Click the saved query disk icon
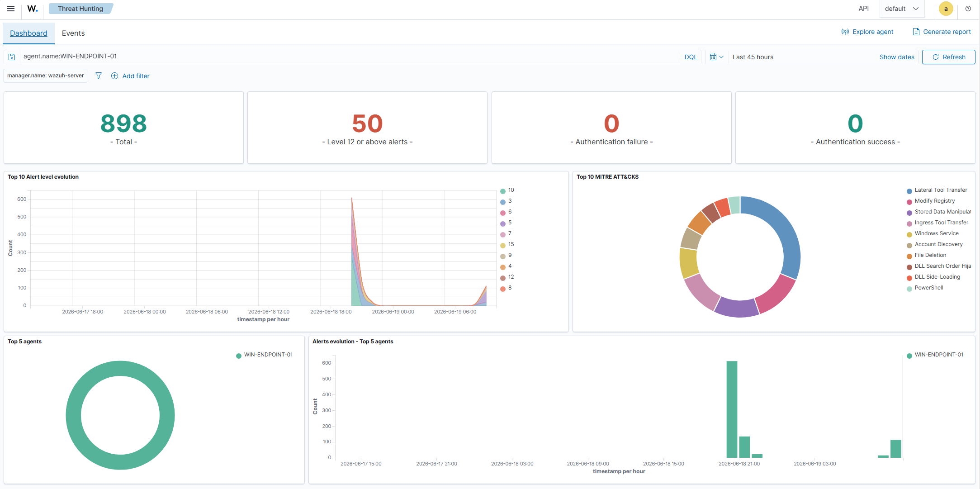Screen dimensions: 980x489 click(12, 57)
